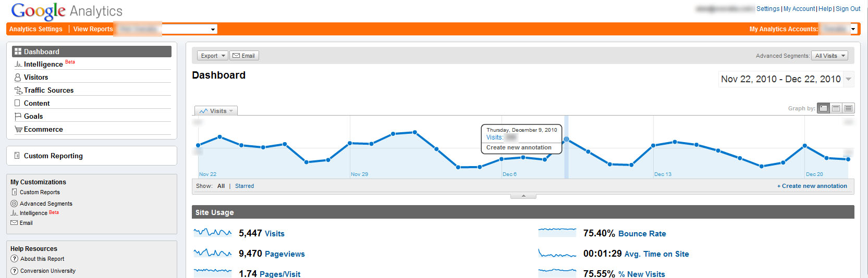Click the About this Report help icon
This screenshot has width=868, height=278.
pyautogui.click(x=14, y=259)
